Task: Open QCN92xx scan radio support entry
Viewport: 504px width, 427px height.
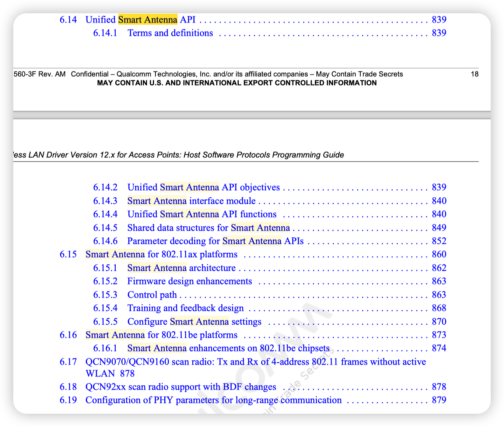Action: coord(181,387)
